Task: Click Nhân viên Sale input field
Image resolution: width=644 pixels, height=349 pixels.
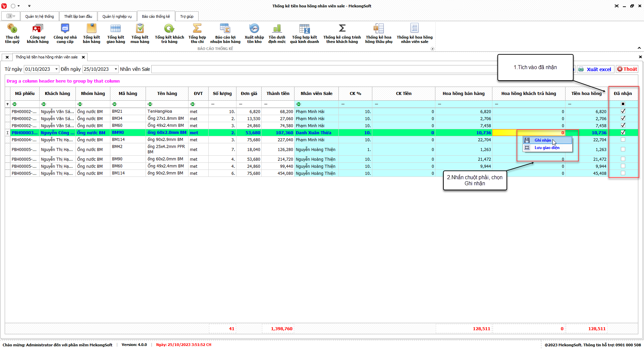Action: pyautogui.click(x=322, y=69)
